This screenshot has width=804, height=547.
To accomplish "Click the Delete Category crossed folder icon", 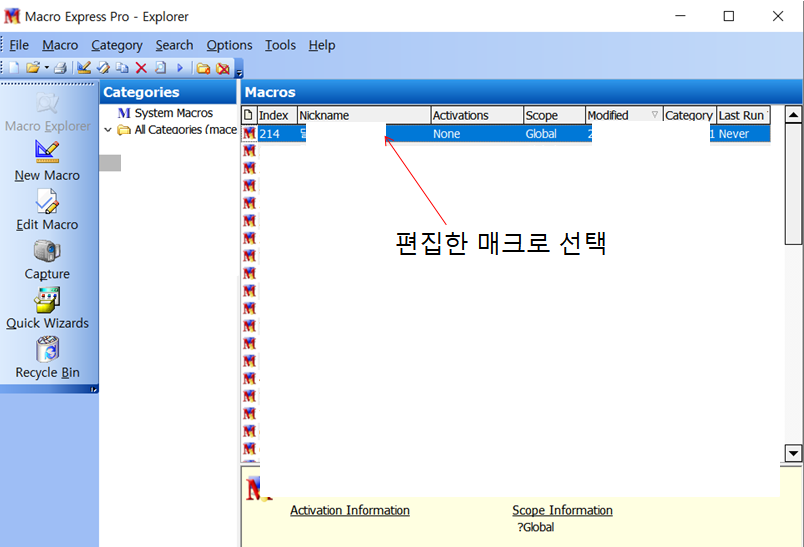I will coord(223,68).
